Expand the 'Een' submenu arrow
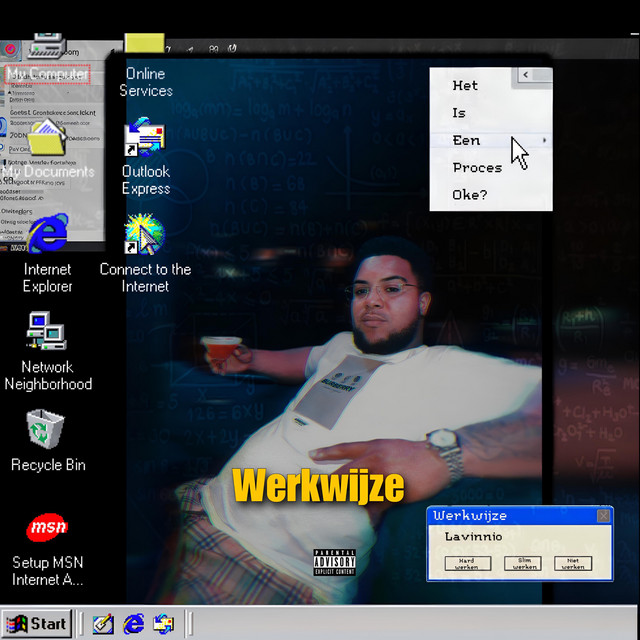The image size is (640, 640). 544,141
